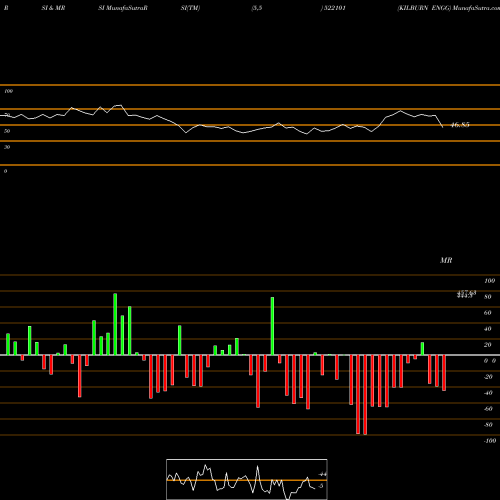Click the -44 label in the mini chart
The width and height of the screenshot is (500, 500).
click(322, 474)
